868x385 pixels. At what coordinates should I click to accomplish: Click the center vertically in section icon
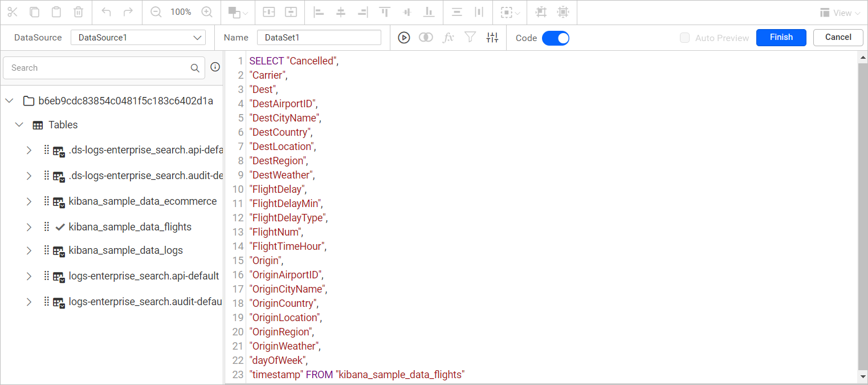coord(291,12)
